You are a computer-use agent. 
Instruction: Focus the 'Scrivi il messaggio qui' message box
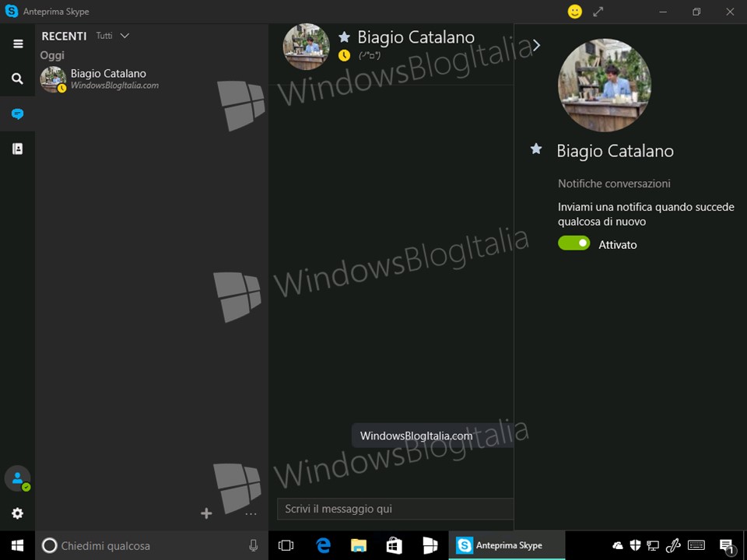(x=395, y=509)
